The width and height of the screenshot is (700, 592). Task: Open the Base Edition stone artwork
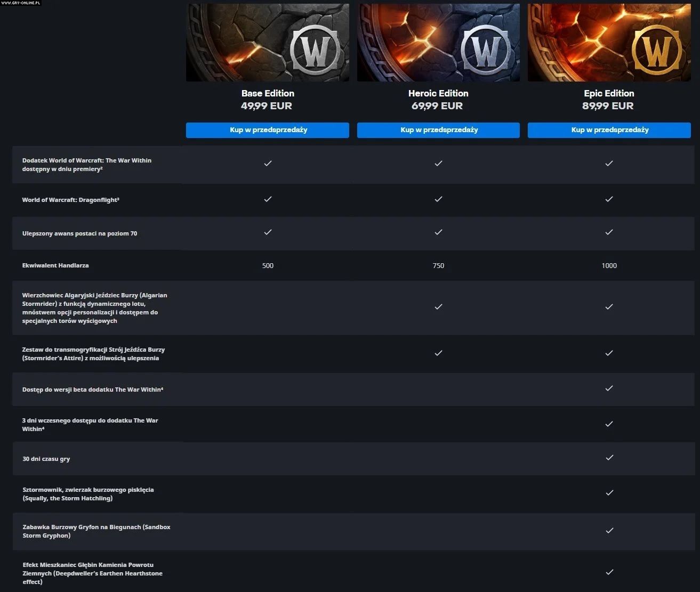(268, 43)
